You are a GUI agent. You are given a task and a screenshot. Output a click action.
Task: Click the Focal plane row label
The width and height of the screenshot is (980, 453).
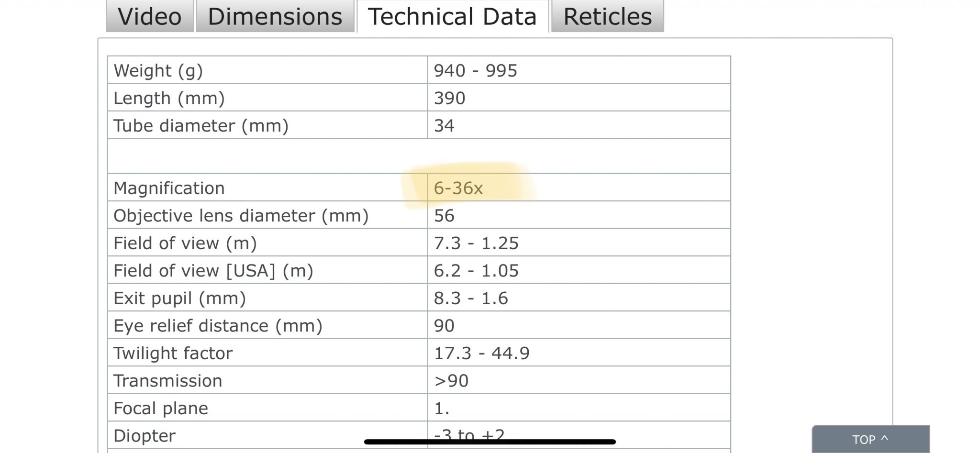tap(161, 408)
